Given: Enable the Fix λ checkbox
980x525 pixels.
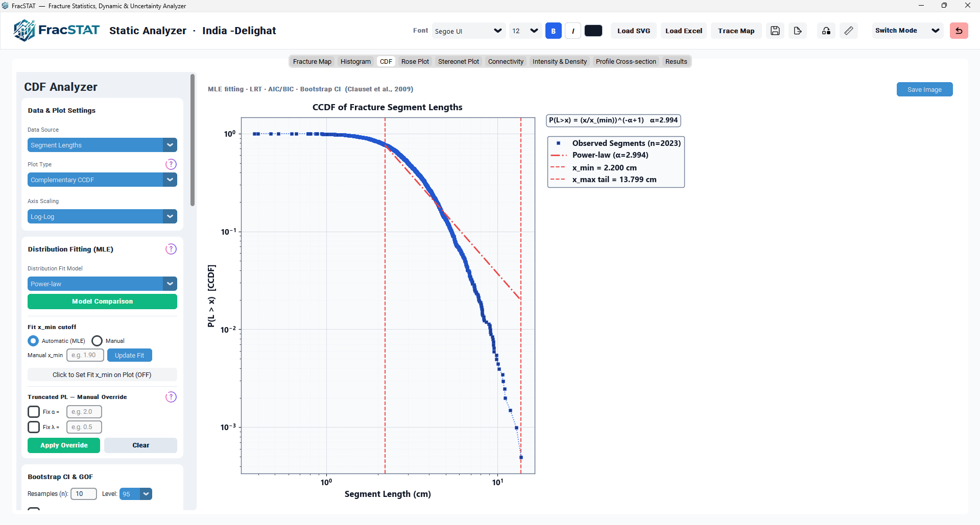Looking at the screenshot, I should (34, 427).
